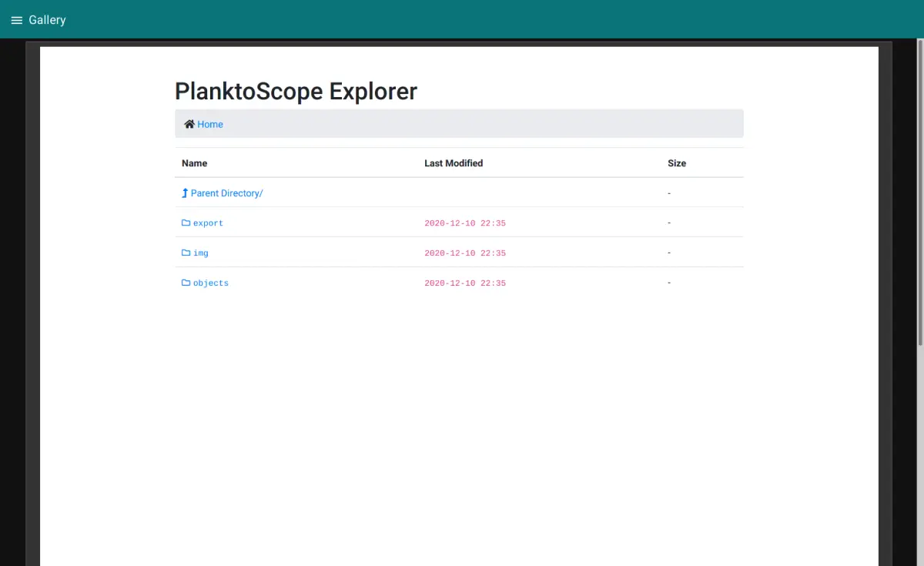Select the img folder's modified timestamp
This screenshot has height=566, width=924.
point(465,253)
